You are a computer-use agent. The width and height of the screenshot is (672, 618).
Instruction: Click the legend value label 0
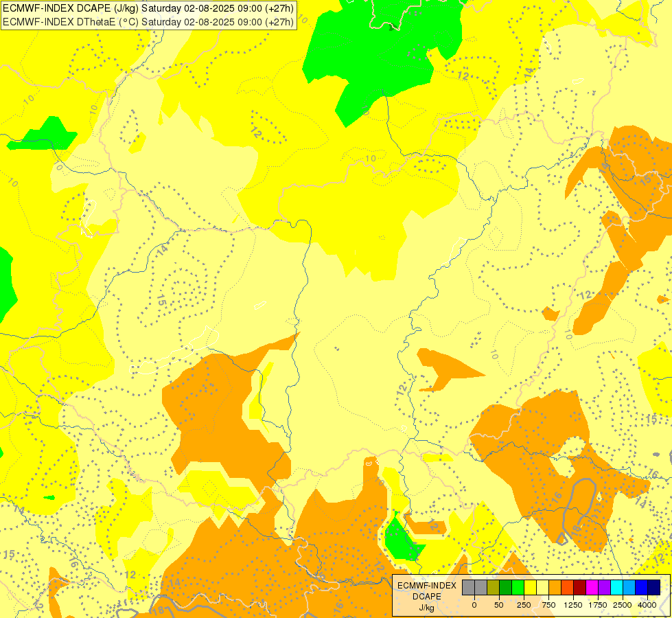coord(474,605)
